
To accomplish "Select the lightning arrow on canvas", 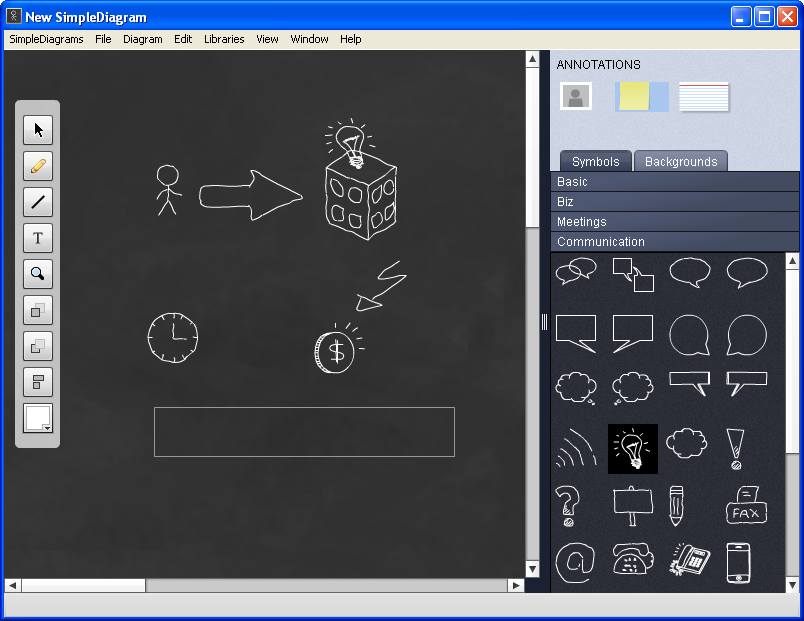I will click(x=381, y=286).
